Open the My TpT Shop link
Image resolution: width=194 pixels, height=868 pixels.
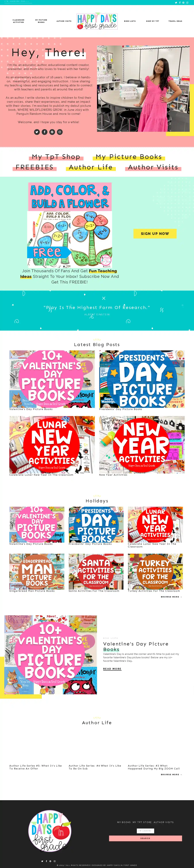point(56,157)
